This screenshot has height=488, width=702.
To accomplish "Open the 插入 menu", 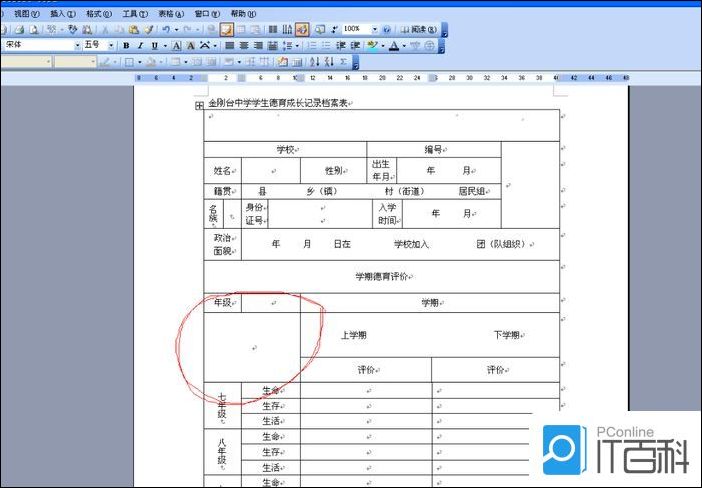I will tap(62, 14).
